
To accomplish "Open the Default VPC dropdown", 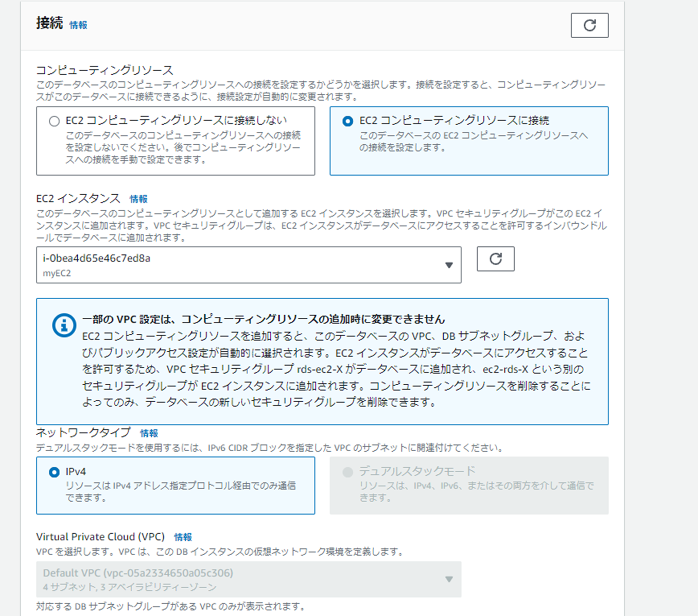I will click(249, 579).
